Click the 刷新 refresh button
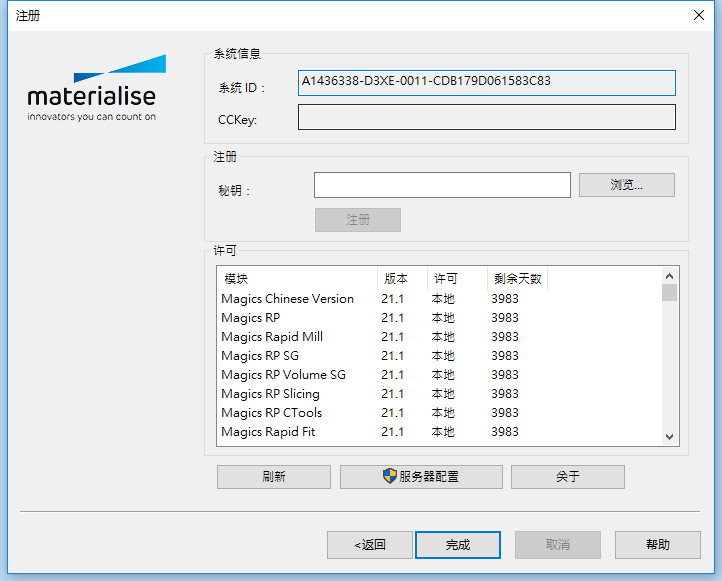722x581 pixels. [x=273, y=477]
